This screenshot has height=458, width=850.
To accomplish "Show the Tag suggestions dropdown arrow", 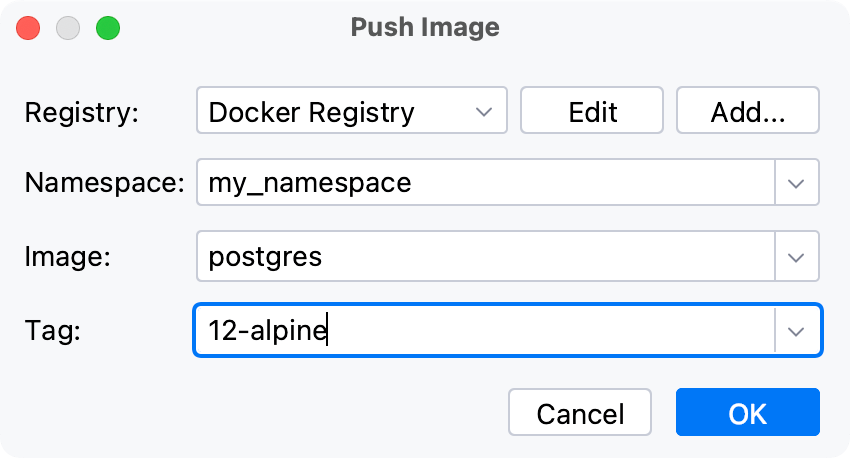I will point(797,330).
